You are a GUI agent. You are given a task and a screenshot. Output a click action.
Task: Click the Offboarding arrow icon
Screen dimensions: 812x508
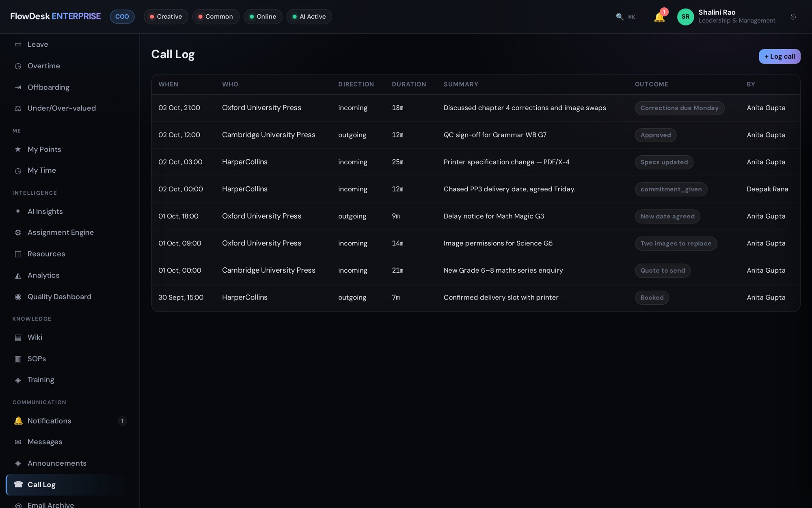pos(18,87)
